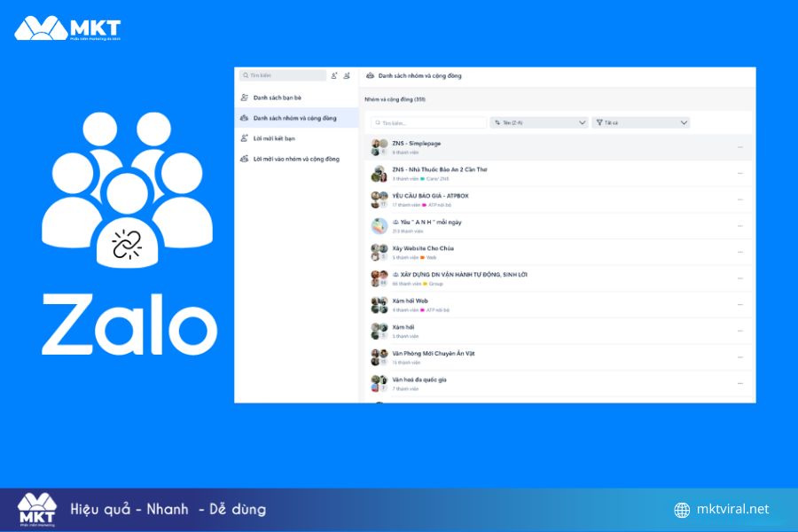Click the "Xây Website Cho Chùa" group avatar
The image size is (798, 532).
[x=379, y=252]
